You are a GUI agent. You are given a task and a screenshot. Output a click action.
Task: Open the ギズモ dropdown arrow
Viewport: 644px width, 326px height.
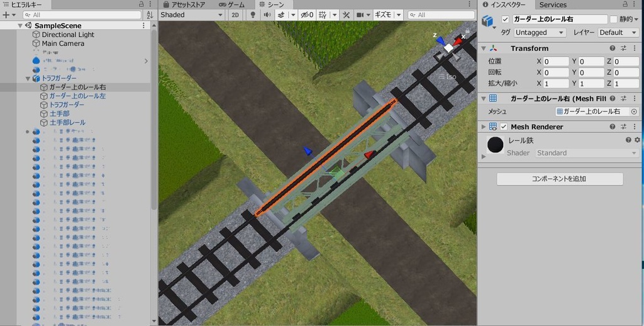[399, 15]
